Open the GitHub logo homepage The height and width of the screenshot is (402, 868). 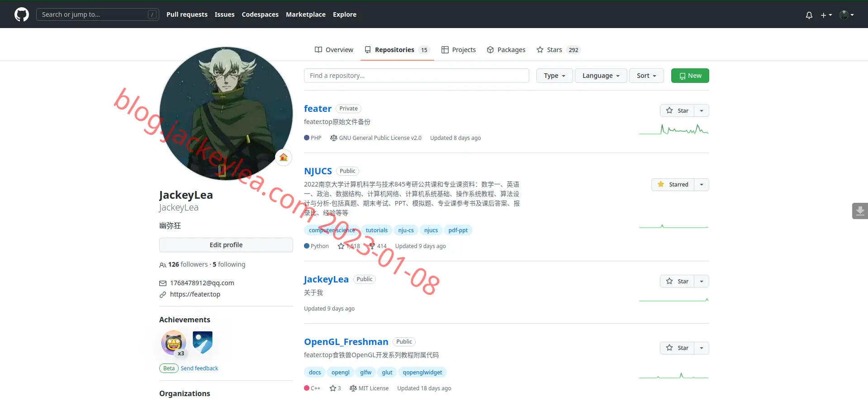22,14
